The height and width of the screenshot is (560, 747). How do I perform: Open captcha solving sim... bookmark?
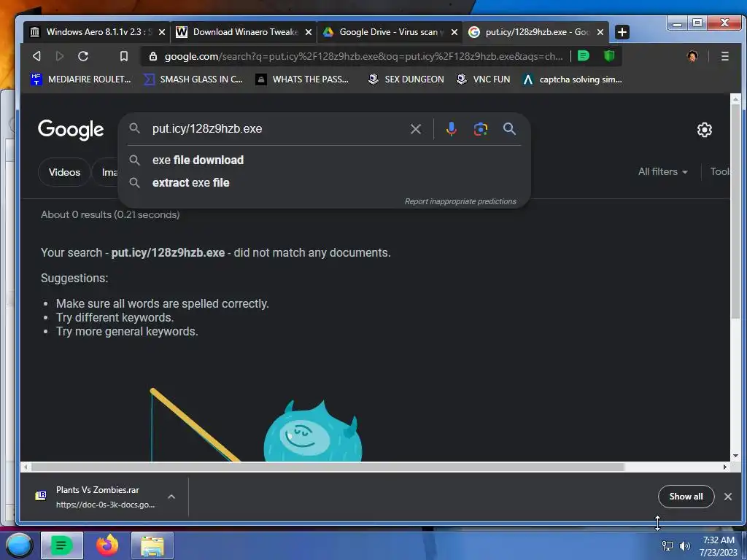tap(572, 79)
